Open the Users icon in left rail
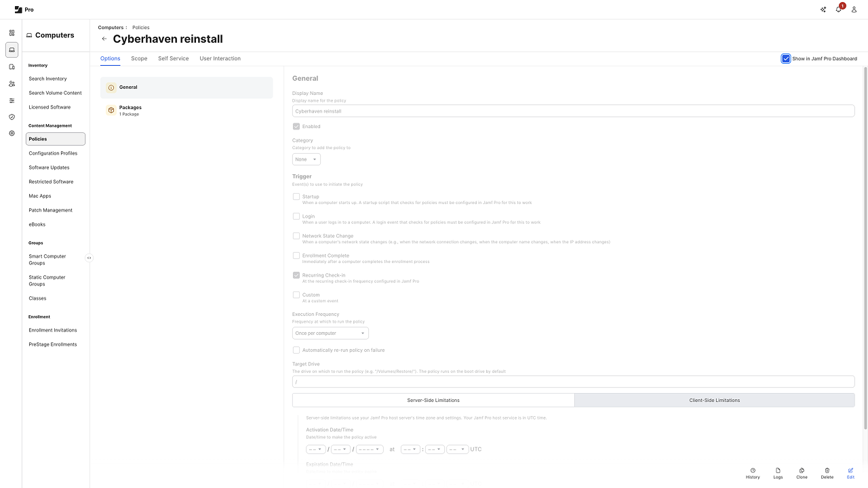The width and height of the screenshot is (868, 488). tap(12, 83)
